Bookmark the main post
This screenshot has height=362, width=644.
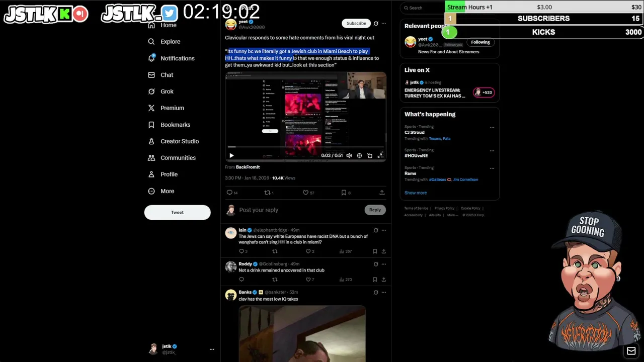tap(345, 193)
